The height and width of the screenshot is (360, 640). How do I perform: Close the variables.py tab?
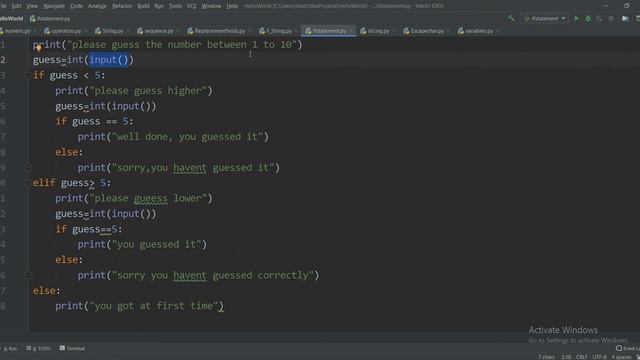[497, 31]
